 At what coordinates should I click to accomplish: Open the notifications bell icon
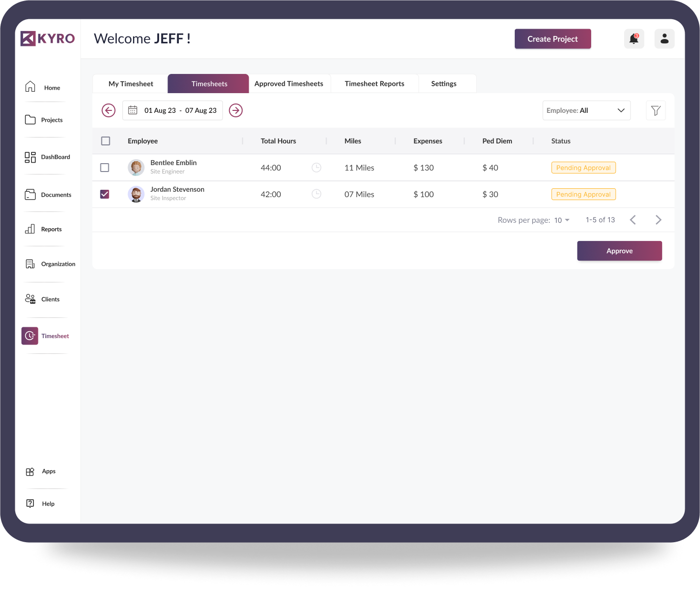click(x=634, y=38)
